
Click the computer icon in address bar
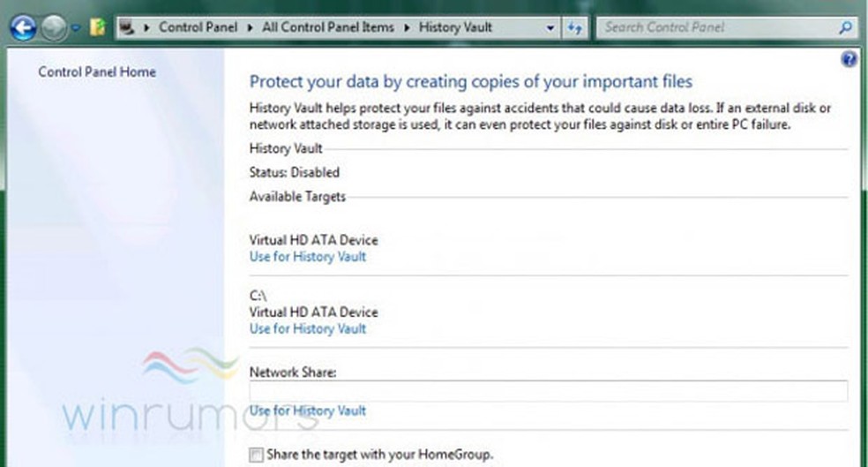127,27
